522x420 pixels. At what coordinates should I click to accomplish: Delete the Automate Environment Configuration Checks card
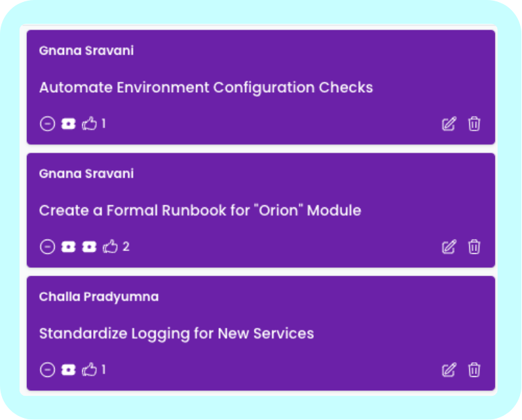[x=474, y=124]
